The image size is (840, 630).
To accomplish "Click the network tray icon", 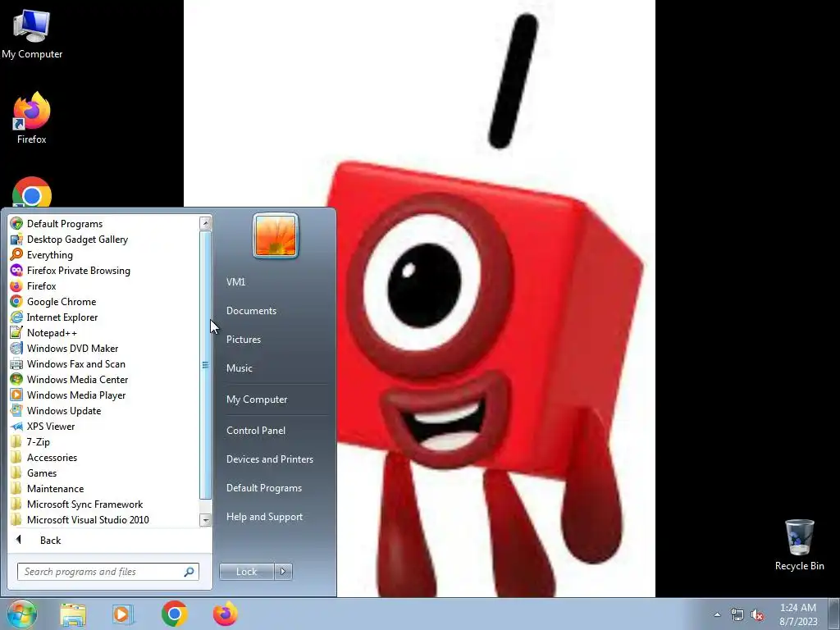I will (737, 615).
